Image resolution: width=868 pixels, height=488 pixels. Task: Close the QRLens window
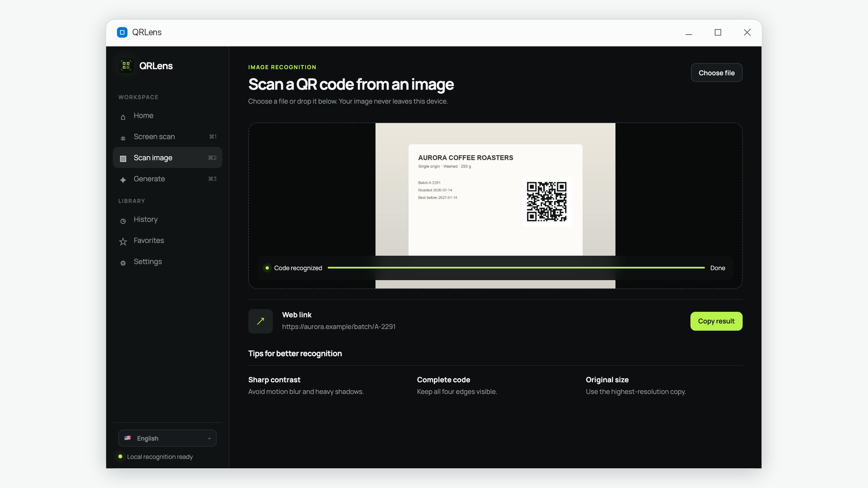(747, 33)
